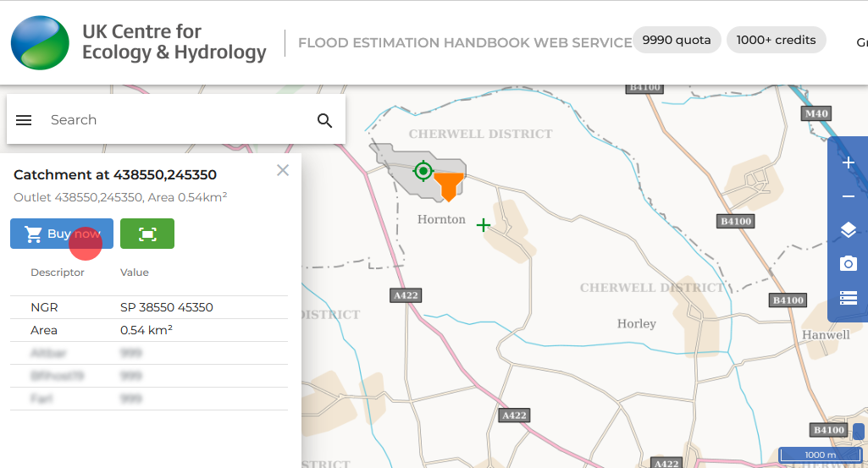Click the 1000+ credits badge
The height and width of the screenshot is (468, 868).
tap(776, 40)
